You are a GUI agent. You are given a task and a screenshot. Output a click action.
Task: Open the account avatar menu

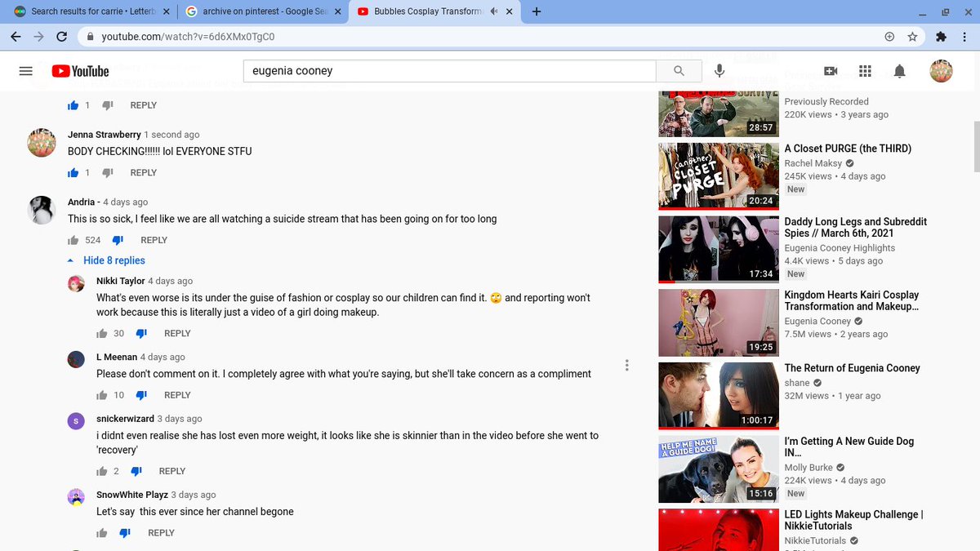coord(942,71)
